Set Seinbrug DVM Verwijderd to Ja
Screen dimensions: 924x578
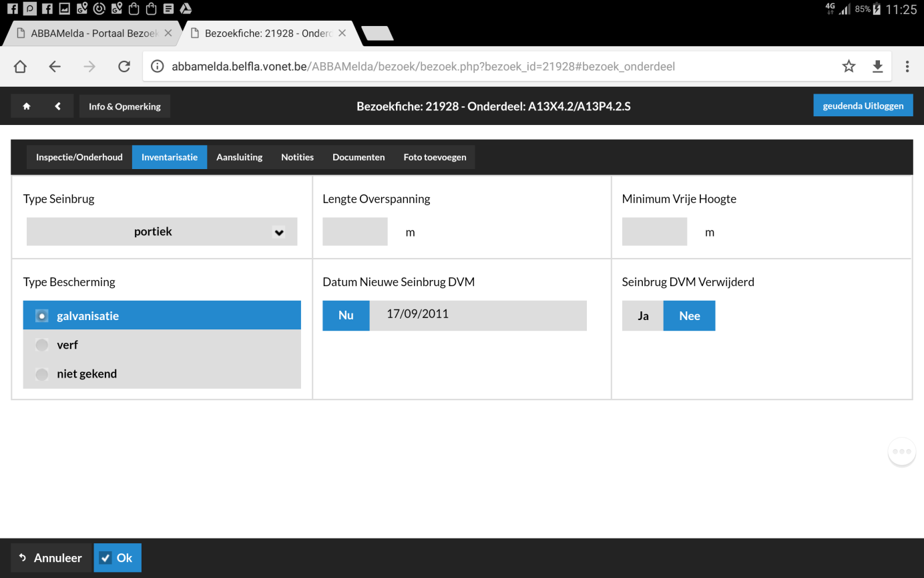(643, 315)
